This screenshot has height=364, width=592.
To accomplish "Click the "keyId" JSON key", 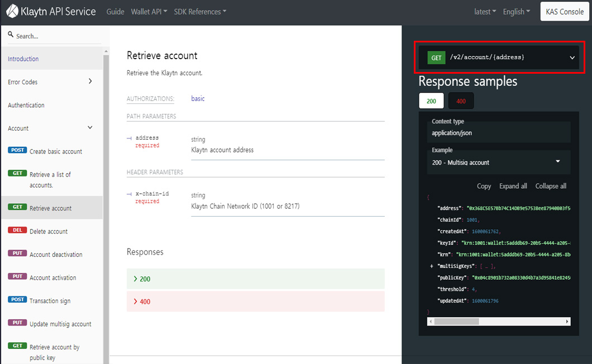I will point(447,243).
